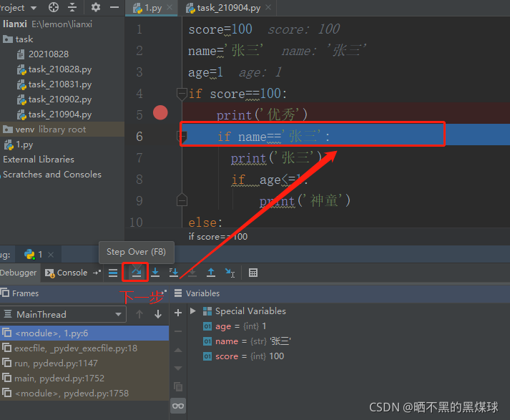The height and width of the screenshot is (420, 510).
Task: Select frame main, pydevd.py:1752
Action: click(84, 378)
